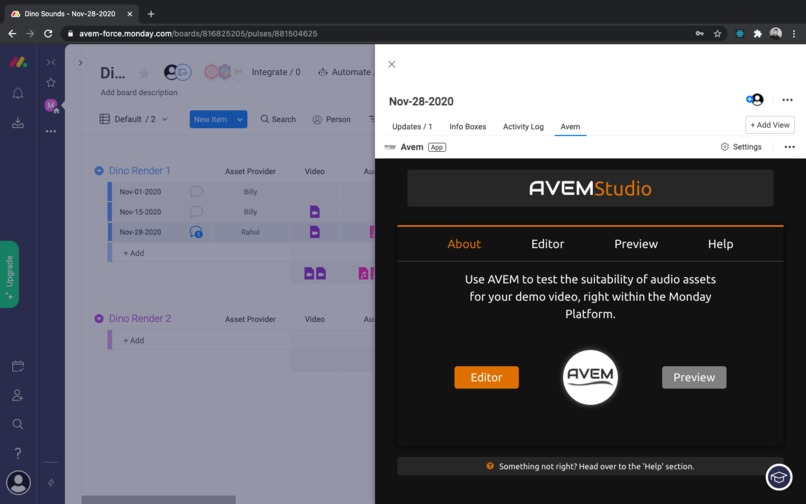Image resolution: width=806 pixels, height=504 pixels.
Task: Open the favorites star in workspace panel
Action: tap(51, 82)
